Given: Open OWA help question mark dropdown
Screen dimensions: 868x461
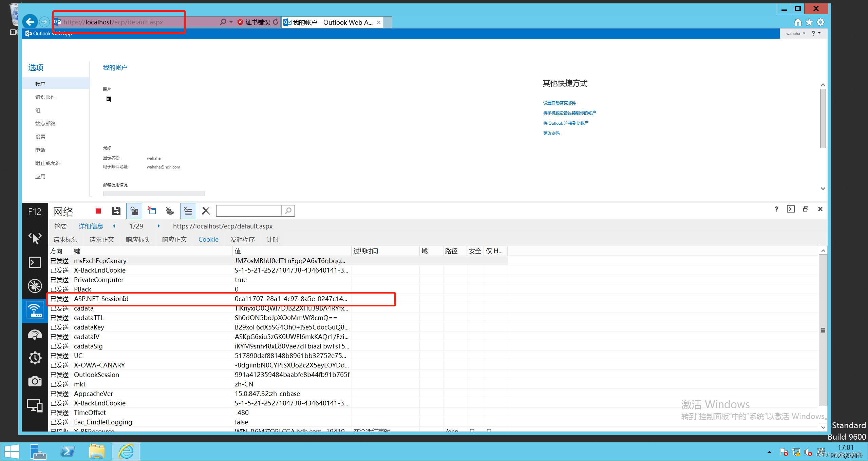Looking at the screenshot, I should [816, 33].
